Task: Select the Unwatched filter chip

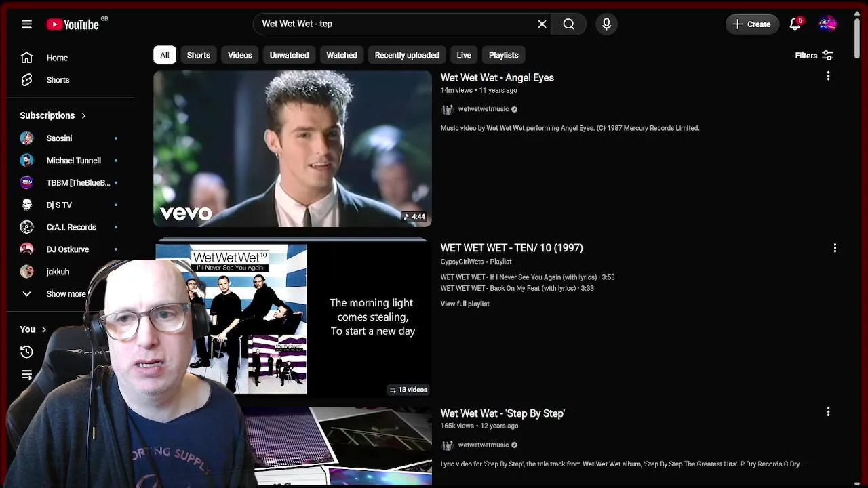Action: coord(289,55)
